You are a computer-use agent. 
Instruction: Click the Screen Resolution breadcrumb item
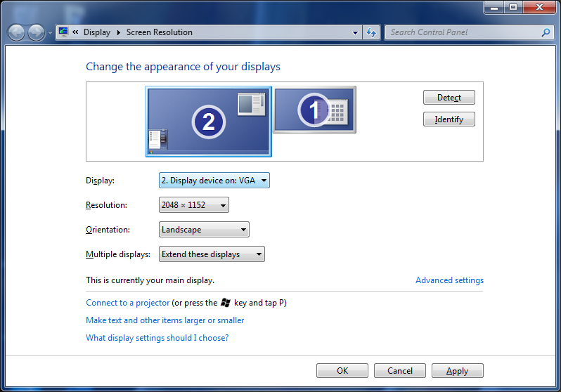pos(159,32)
